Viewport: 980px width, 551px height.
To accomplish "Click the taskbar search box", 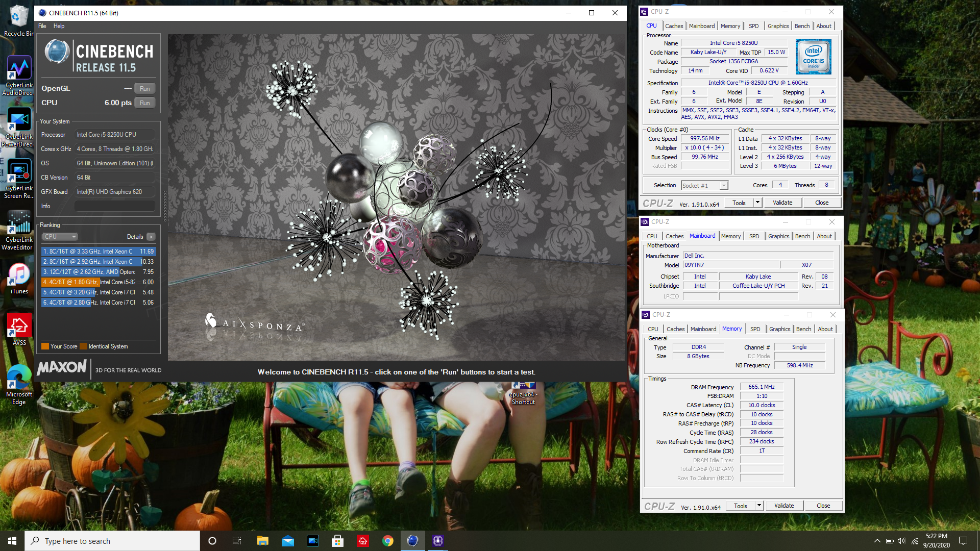I will 112,541.
